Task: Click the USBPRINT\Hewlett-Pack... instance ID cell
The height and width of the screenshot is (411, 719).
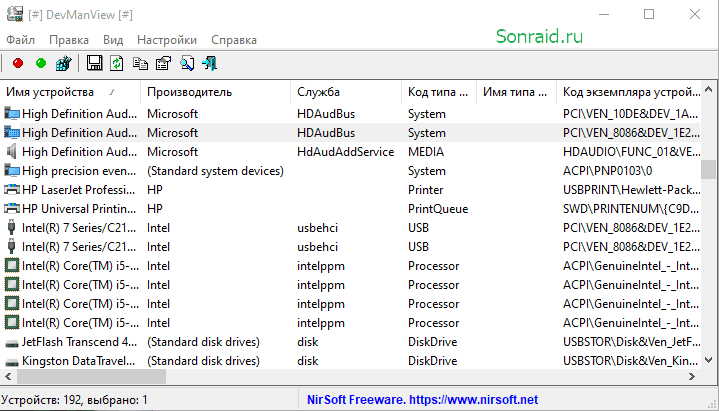Action: (631, 190)
